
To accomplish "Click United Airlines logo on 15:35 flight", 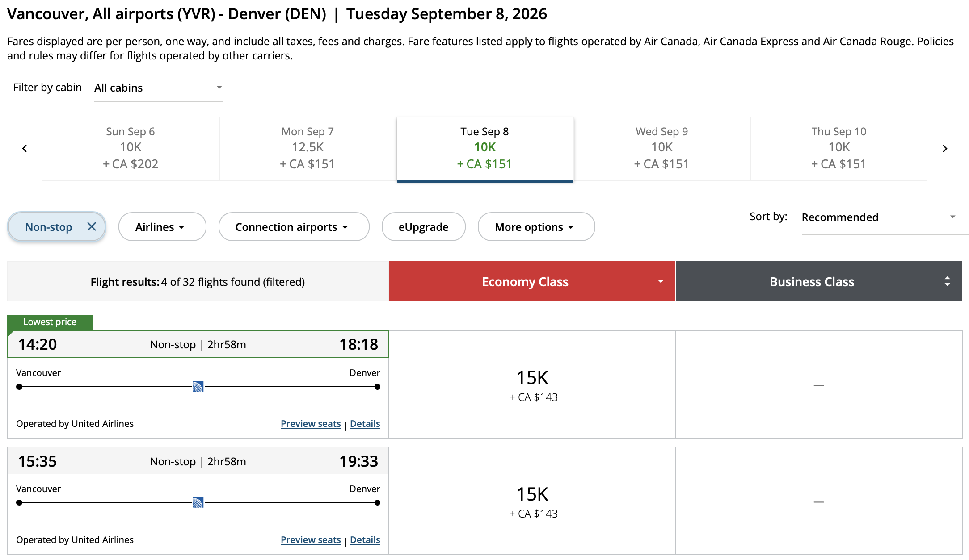I will click(x=198, y=502).
